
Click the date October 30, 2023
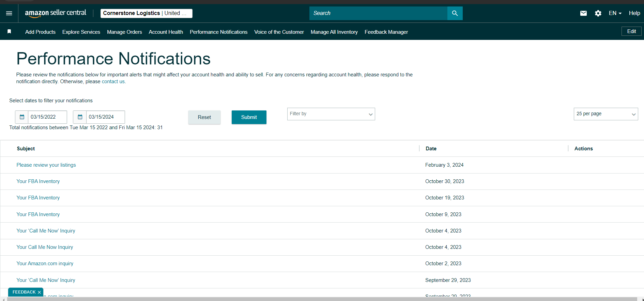pos(445,181)
